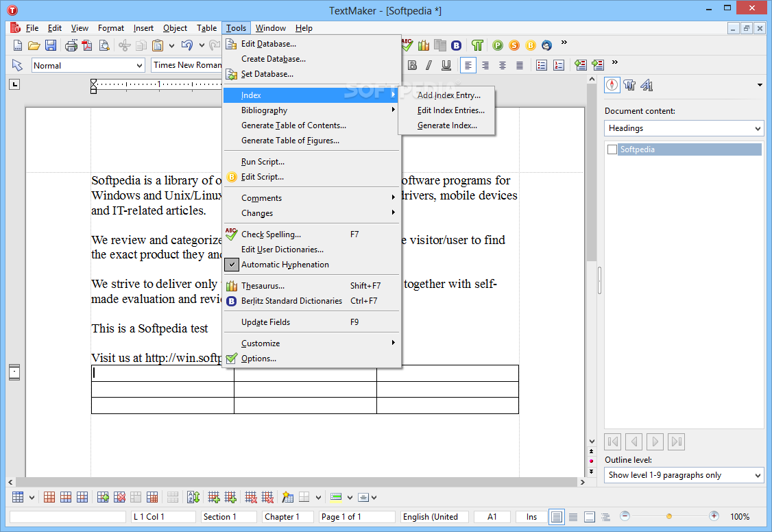Toggle Underline formatting
Image resolution: width=772 pixels, height=532 pixels.
tap(446, 65)
